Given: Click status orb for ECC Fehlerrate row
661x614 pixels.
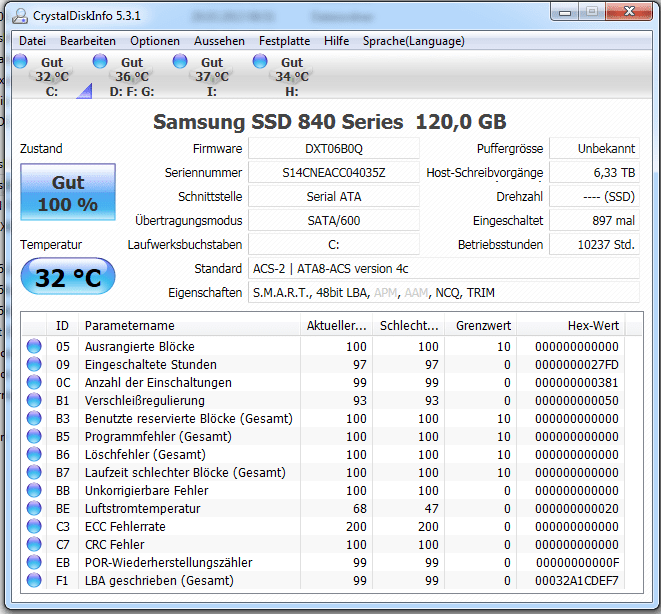Looking at the screenshot, I should [35, 527].
